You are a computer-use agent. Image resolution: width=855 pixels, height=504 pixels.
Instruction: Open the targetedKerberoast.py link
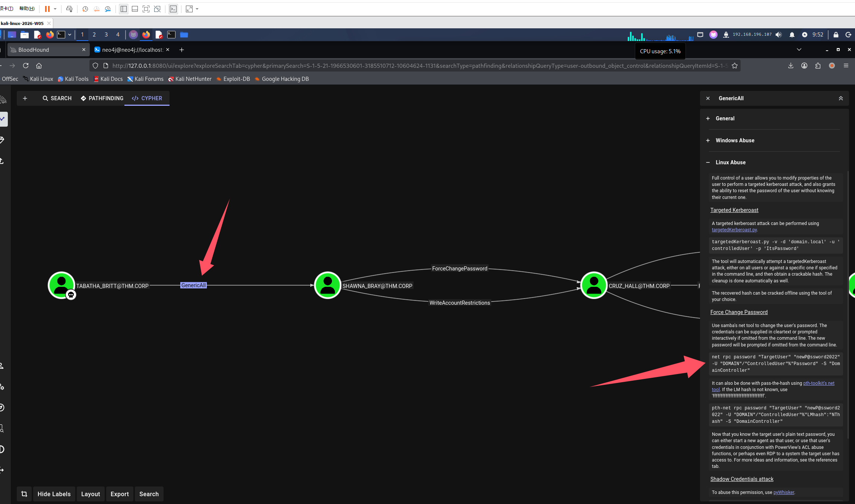(734, 230)
